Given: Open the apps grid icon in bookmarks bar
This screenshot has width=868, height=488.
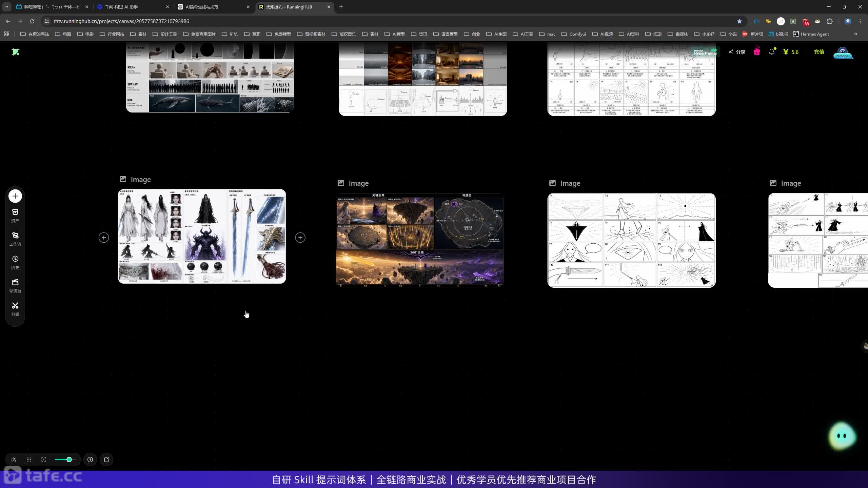Looking at the screenshot, I should pyautogui.click(x=7, y=34).
